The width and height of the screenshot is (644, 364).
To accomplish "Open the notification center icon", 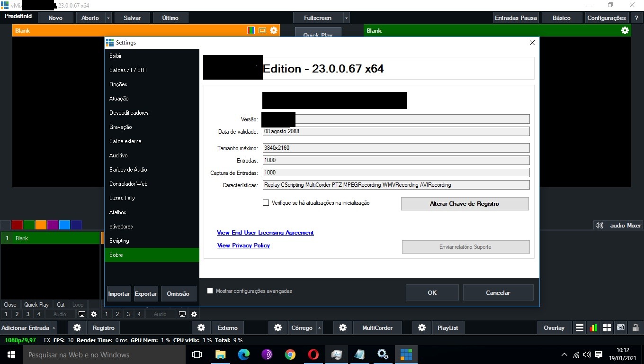I will coord(599,355).
